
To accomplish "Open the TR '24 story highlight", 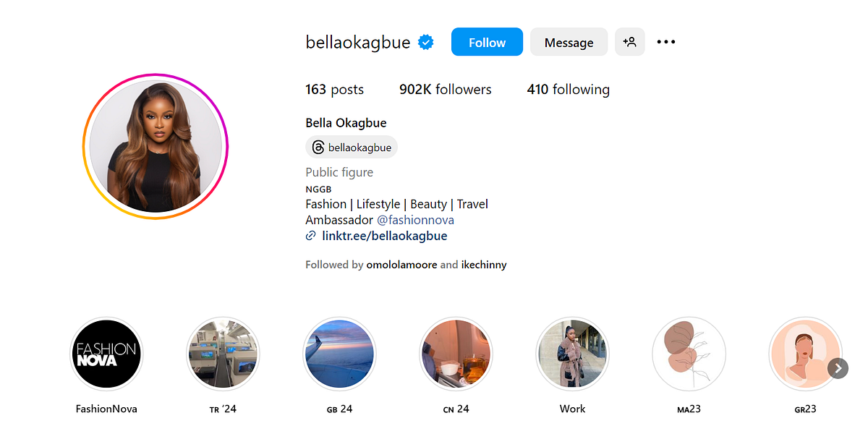I will [223, 354].
